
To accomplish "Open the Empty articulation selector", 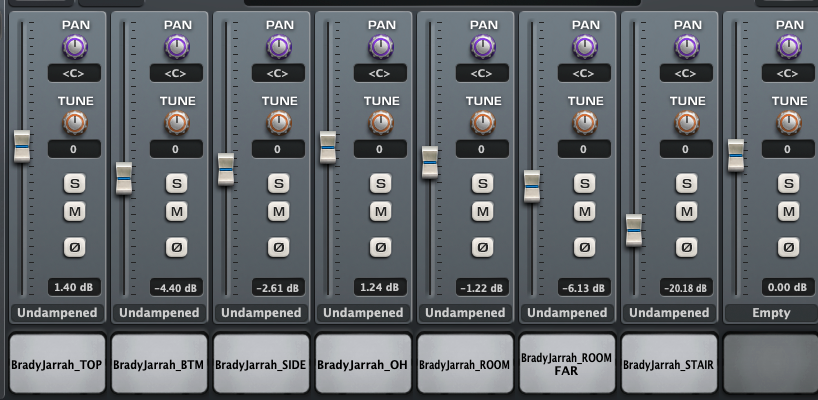I will coord(771,313).
